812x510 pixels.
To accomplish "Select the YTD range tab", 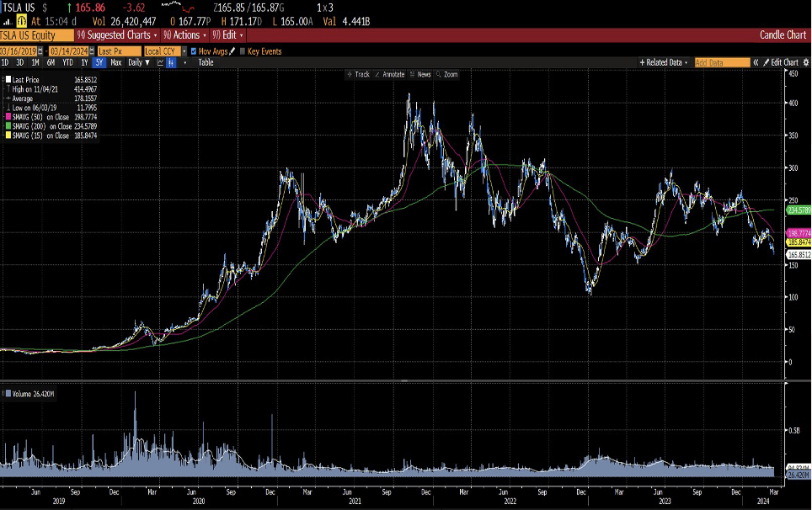I will point(68,62).
